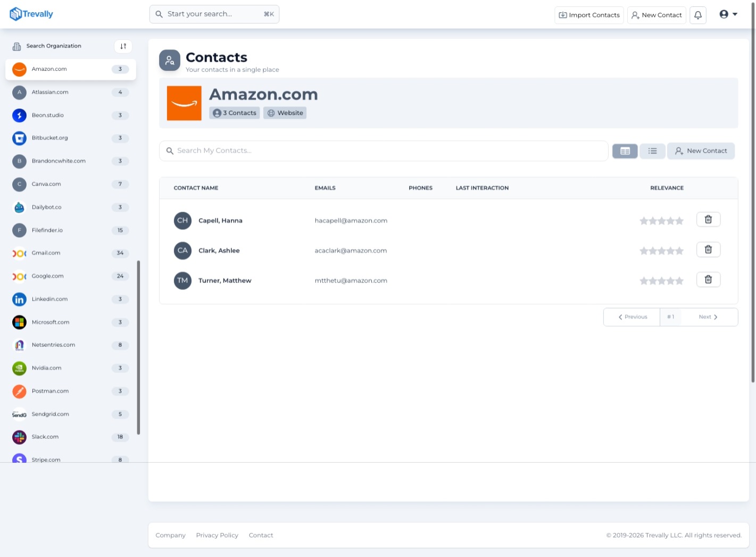Open Sendgrid.com organization

(x=71, y=414)
